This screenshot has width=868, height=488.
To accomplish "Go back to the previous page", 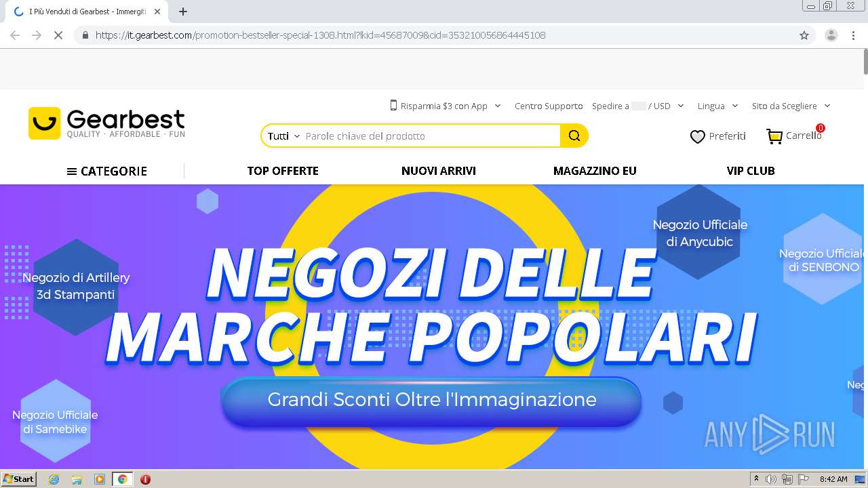I will click(15, 35).
